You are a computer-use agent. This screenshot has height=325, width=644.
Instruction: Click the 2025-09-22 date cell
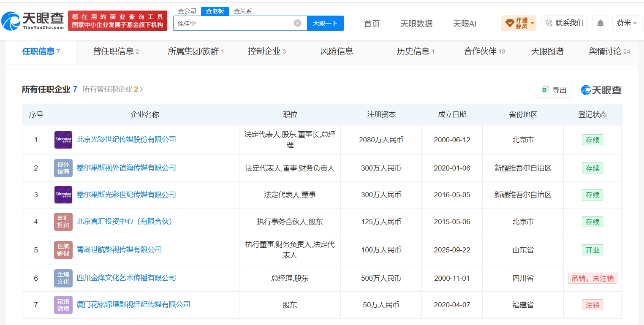click(x=452, y=250)
